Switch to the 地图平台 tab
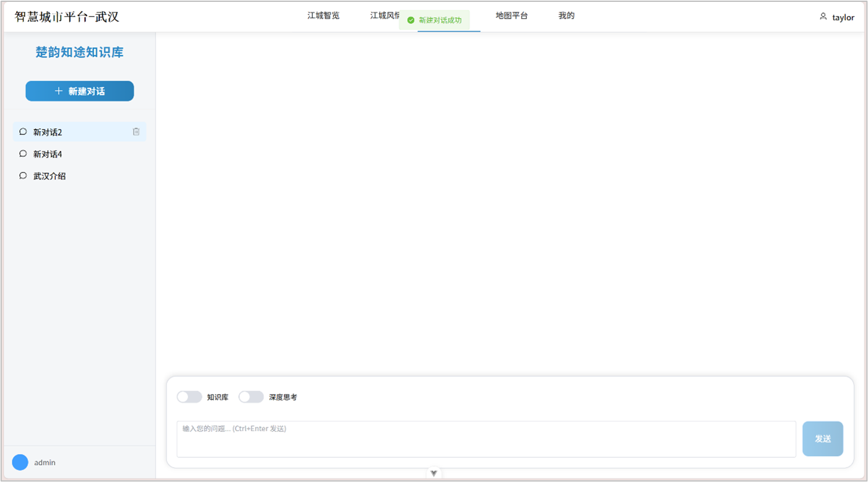Viewport: 868px width, 482px height. point(511,16)
